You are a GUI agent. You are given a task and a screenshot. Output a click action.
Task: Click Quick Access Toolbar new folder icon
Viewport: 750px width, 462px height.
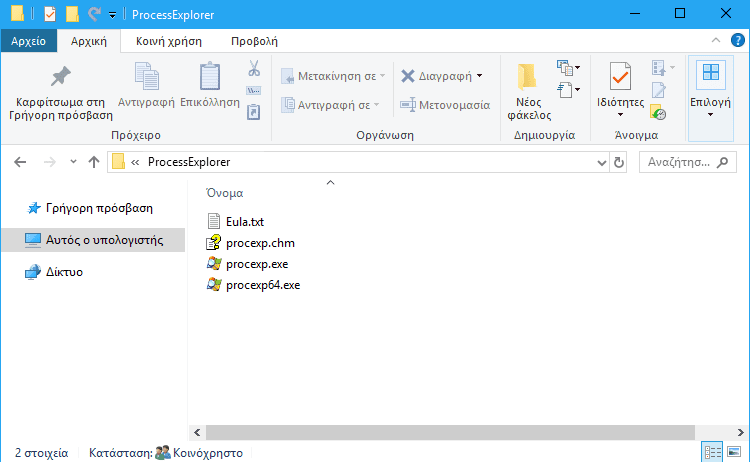pos(72,14)
